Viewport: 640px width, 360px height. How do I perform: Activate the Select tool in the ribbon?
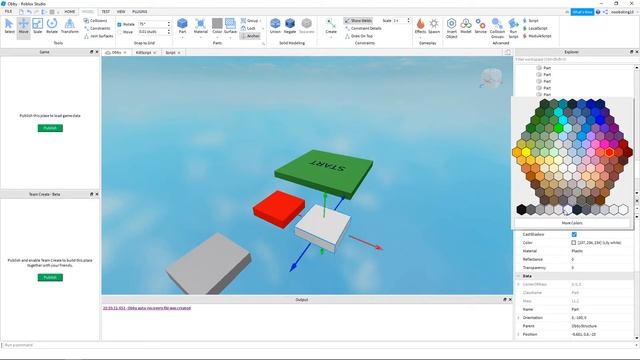(9, 26)
